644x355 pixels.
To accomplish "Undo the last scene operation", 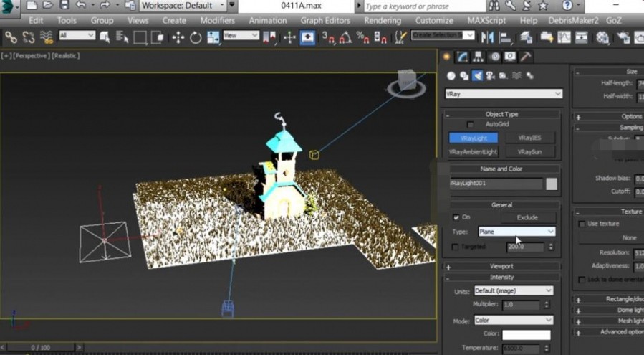I will click(81, 5).
